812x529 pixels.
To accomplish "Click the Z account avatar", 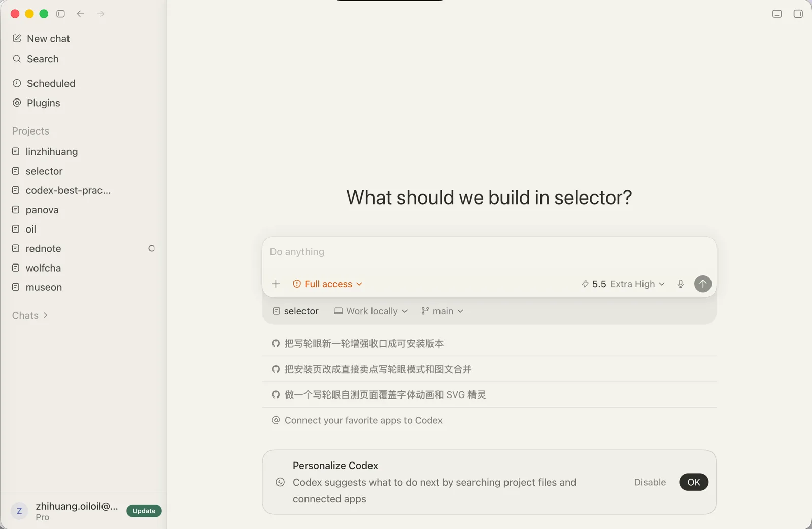I will 19,511.
